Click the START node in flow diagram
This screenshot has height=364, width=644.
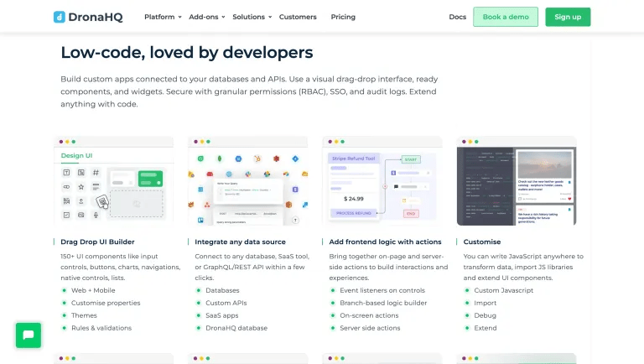click(411, 159)
